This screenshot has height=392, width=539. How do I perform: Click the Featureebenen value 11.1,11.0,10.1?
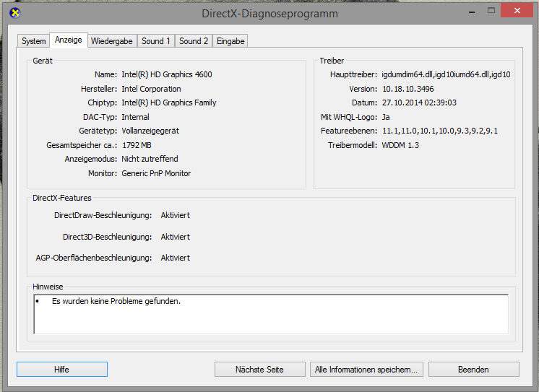click(440, 131)
